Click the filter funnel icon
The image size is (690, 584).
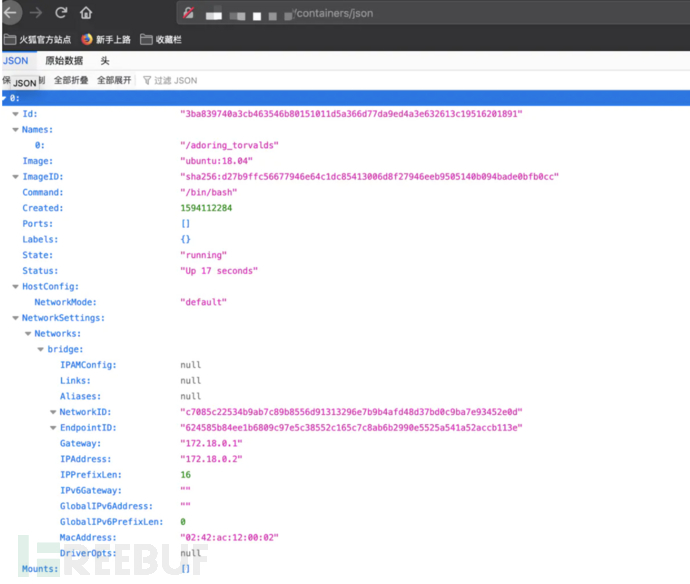click(147, 81)
